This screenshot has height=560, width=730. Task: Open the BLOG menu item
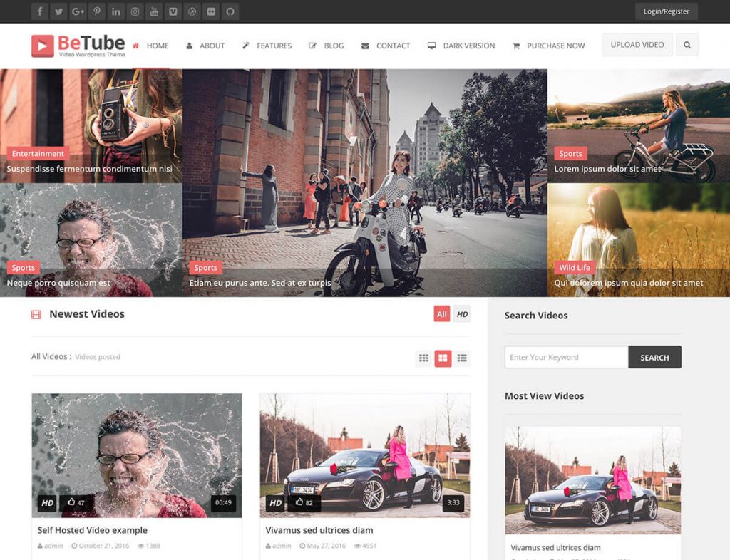[331, 46]
